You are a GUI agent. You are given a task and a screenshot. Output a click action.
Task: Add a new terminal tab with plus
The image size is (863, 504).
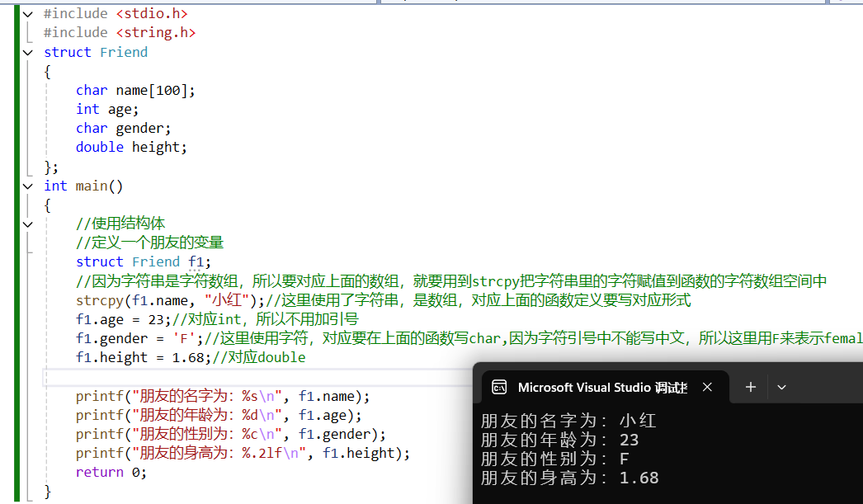[751, 388]
